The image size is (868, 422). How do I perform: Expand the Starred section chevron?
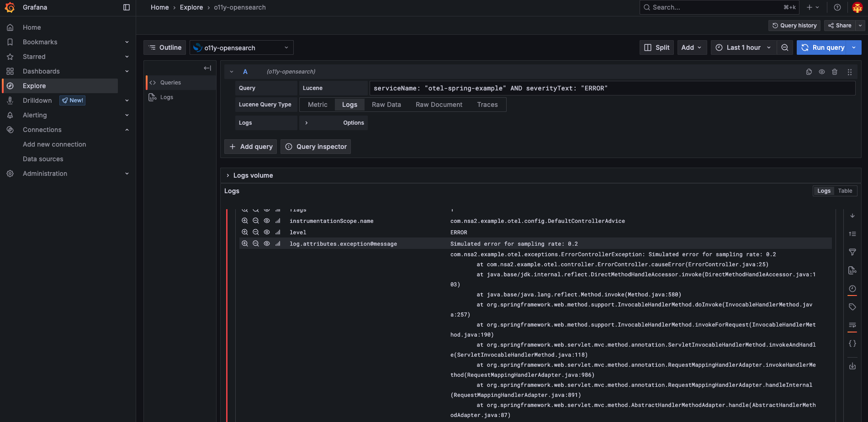pyautogui.click(x=127, y=57)
